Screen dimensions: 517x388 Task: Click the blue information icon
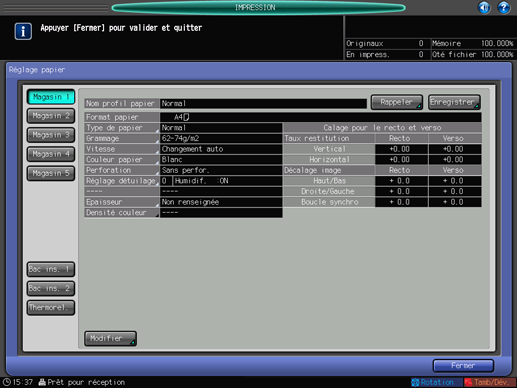[x=23, y=31]
